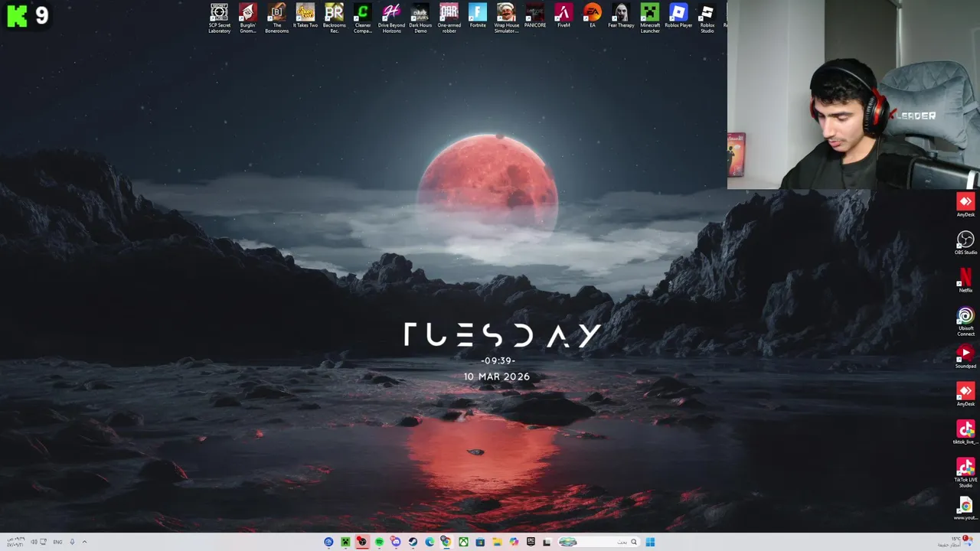Select the OBS Studio desktop shortcut
The height and width of the screenshot is (551, 980).
pyautogui.click(x=965, y=243)
